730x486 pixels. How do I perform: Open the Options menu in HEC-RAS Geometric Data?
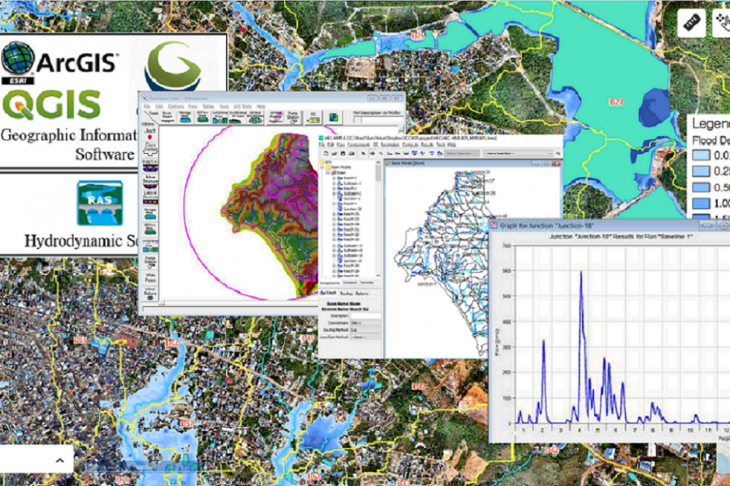coord(176,107)
